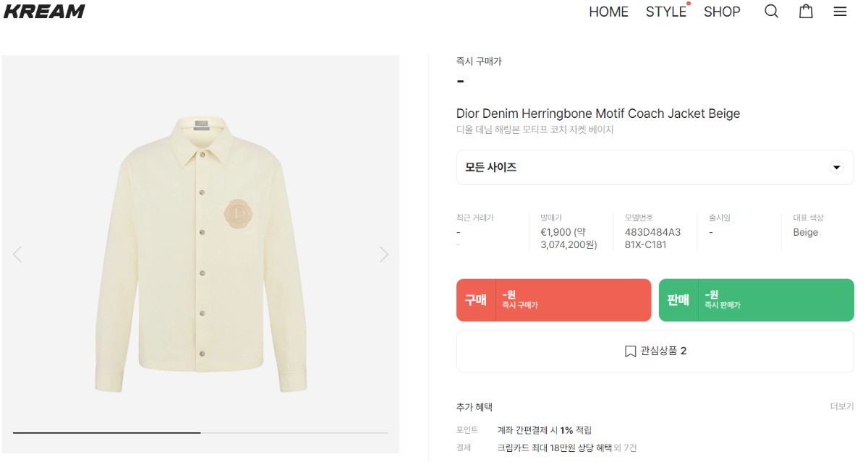868x462 pixels.
Task: Open the shopping bag icon
Action: click(x=806, y=12)
